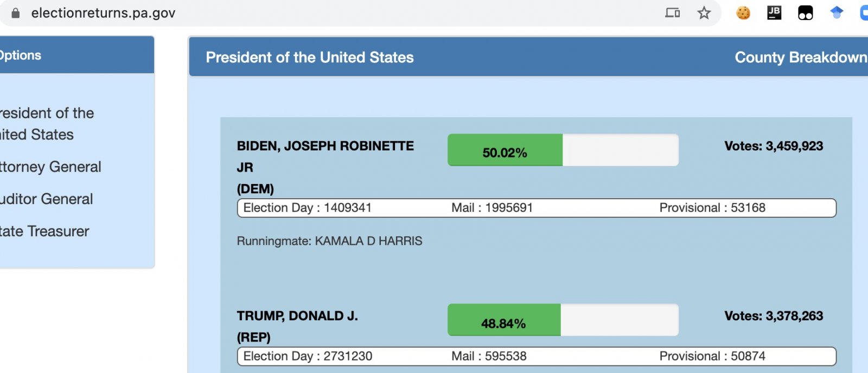Click Trump's 48.84% progress bar
The height and width of the screenshot is (373, 868).
tap(563, 320)
